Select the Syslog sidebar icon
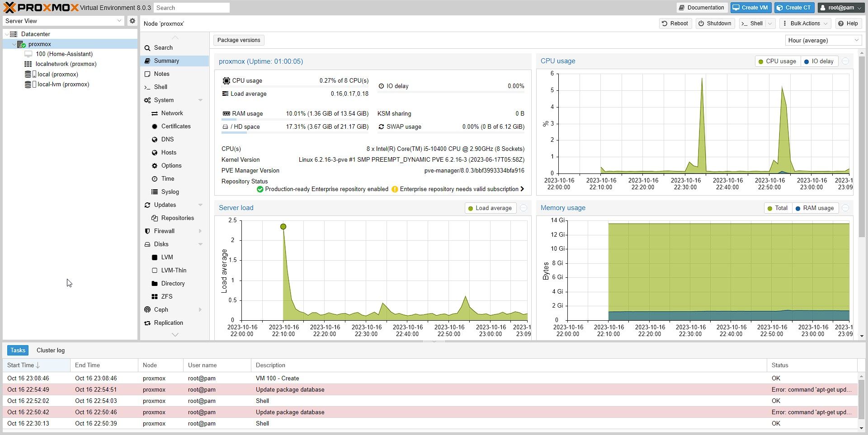Viewport: 868px width, 435px height. 154,192
